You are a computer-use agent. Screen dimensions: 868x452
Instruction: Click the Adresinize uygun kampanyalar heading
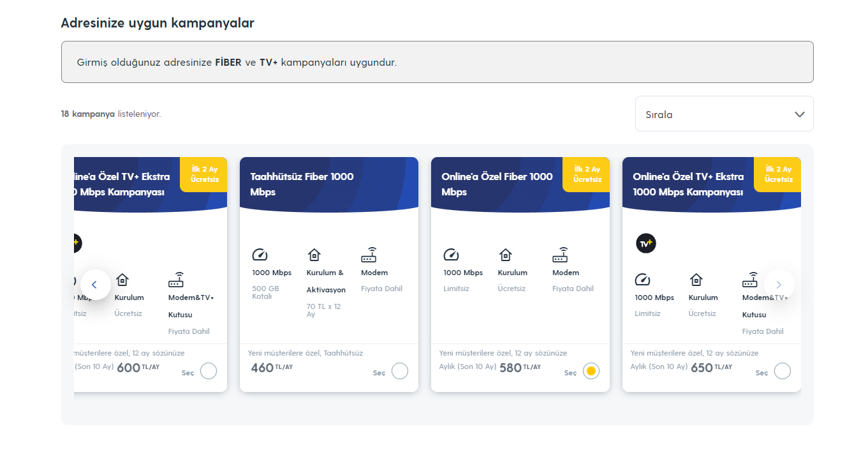coord(158,23)
